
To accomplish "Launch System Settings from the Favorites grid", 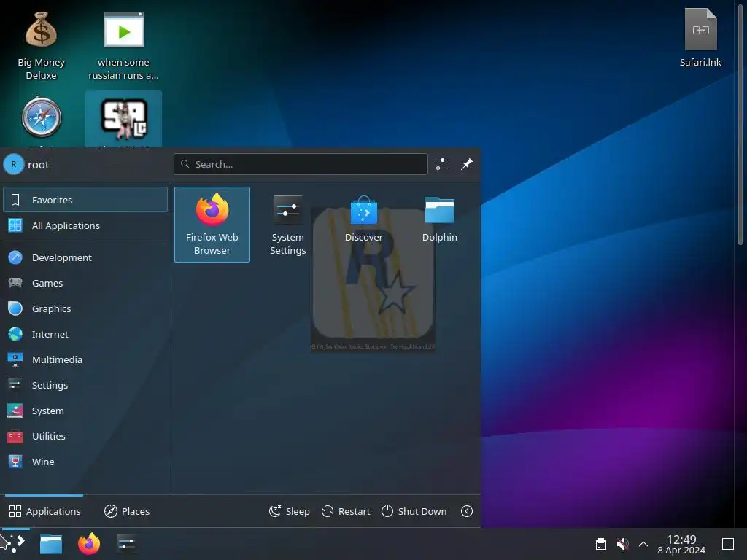I will pos(287,225).
